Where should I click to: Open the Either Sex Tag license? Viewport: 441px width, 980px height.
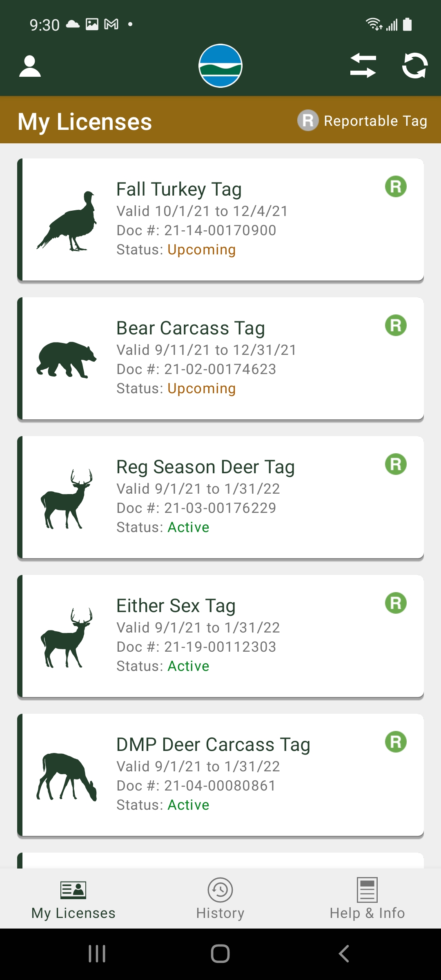point(220,636)
